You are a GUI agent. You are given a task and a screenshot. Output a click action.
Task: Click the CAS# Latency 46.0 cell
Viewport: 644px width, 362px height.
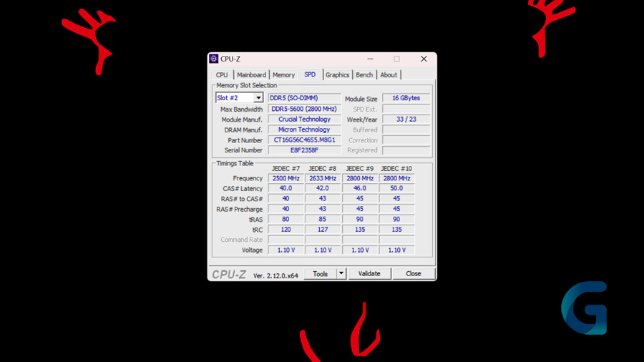point(360,188)
